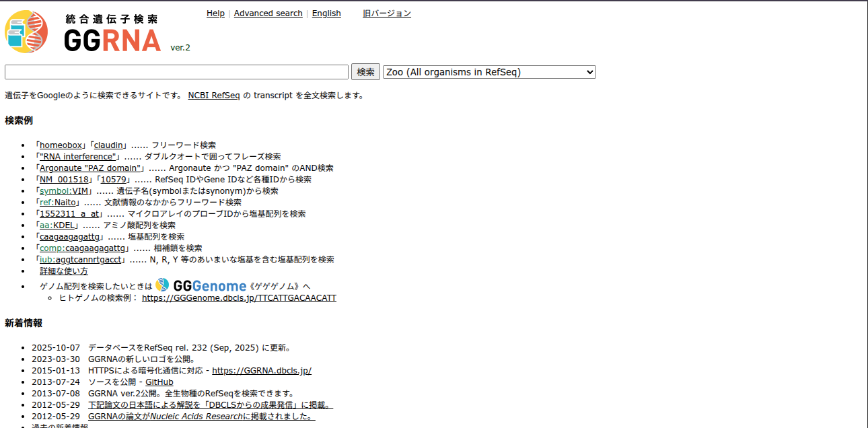Open the aa:KDEL amino acid example

coord(57,225)
